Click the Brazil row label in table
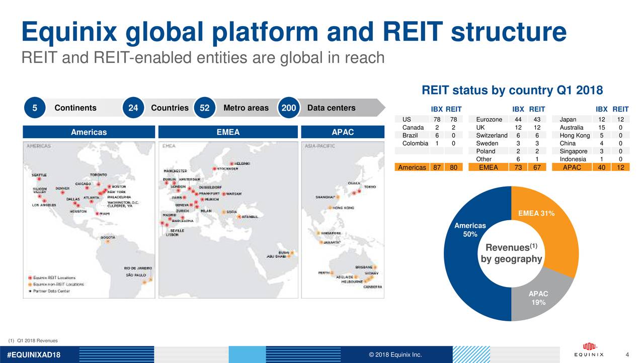The width and height of the screenshot is (644, 363). tap(410, 135)
